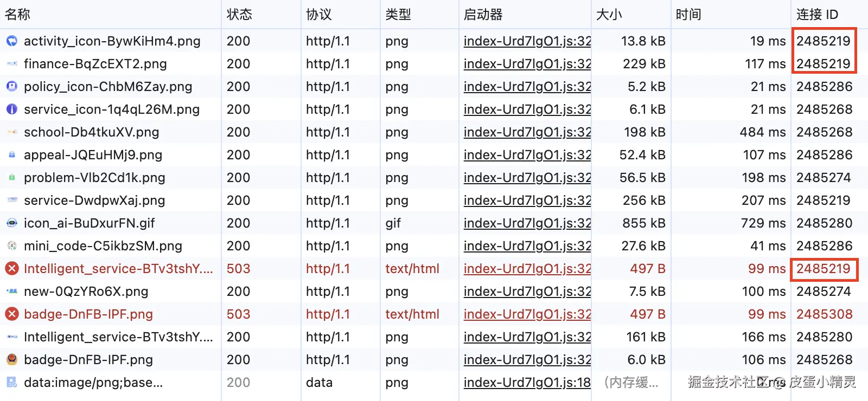868x401 pixels.
Task: Click the policy_icon-ChbM6Zay.png file icon
Action: 11,86
